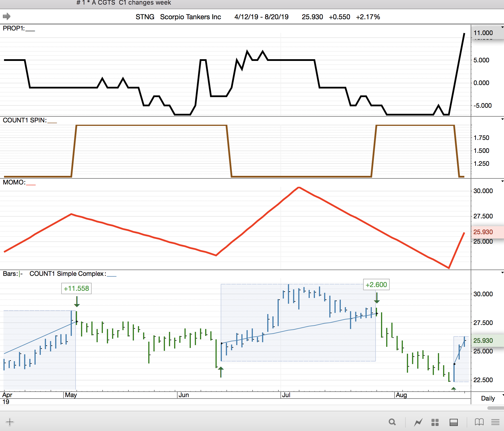Click the +11.558 gain marker label
The width and height of the screenshot is (504, 431).
click(x=76, y=288)
